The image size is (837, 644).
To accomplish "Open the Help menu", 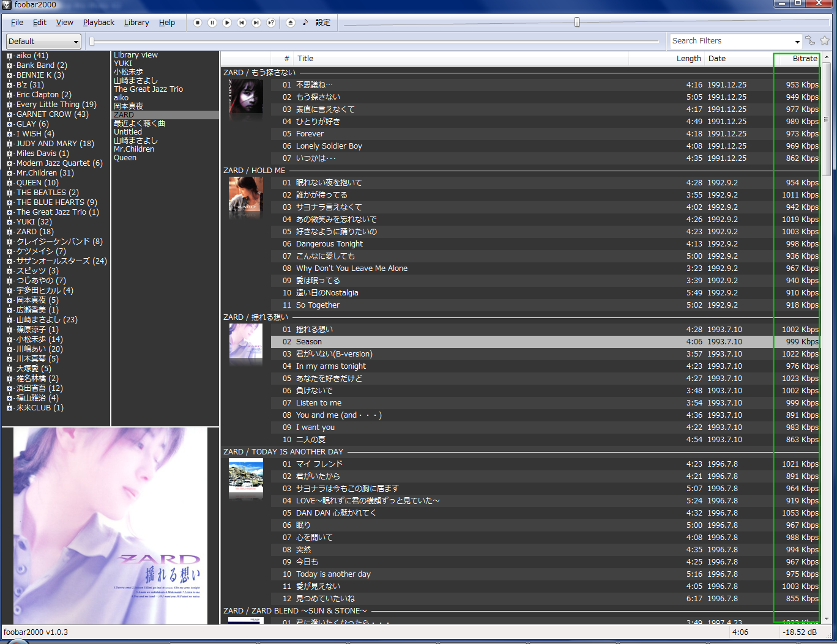I will pos(167,23).
